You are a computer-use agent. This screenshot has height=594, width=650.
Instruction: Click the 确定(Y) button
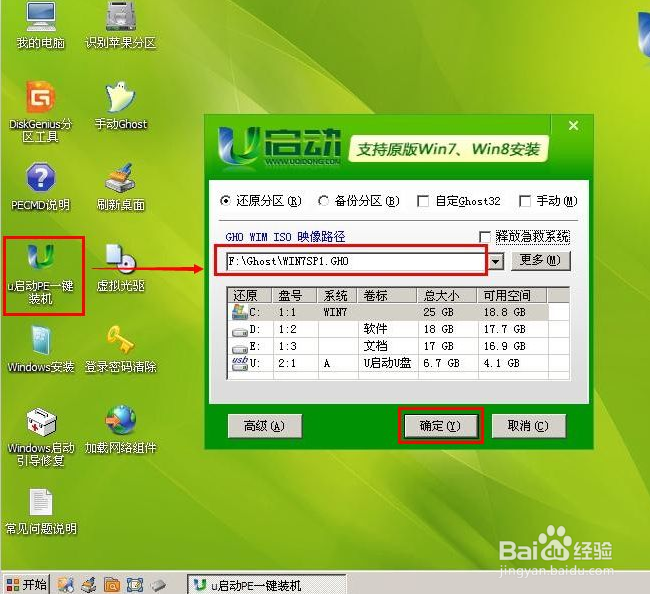coord(440,426)
